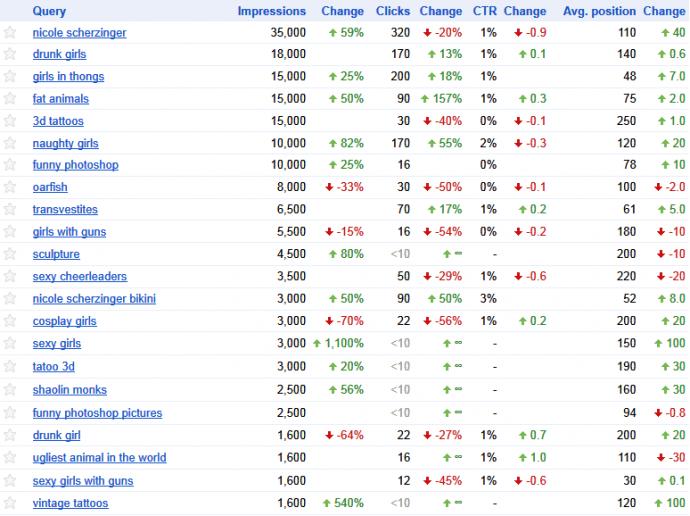Open the vintage tattoos query link
690x516 pixels.
pyautogui.click(x=70, y=503)
